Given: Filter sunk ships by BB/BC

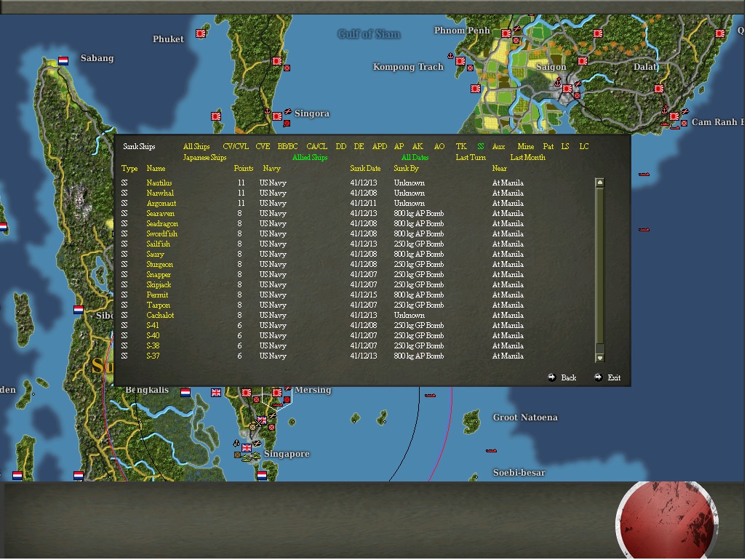Looking at the screenshot, I should coord(288,147).
